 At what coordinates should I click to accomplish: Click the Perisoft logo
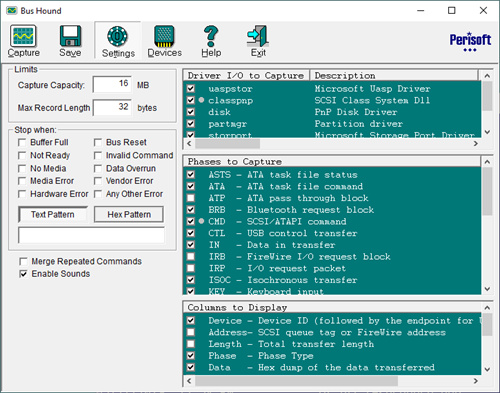pyautogui.click(x=470, y=42)
